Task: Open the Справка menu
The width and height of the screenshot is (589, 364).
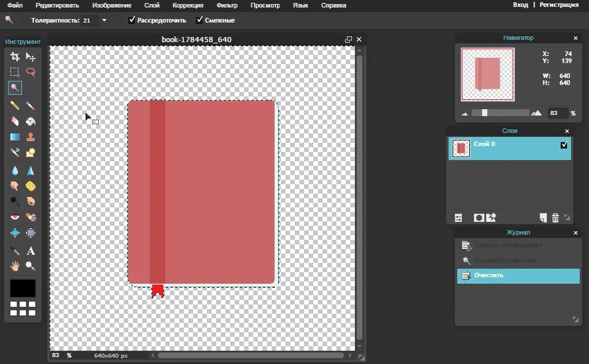Action: click(334, 5)
